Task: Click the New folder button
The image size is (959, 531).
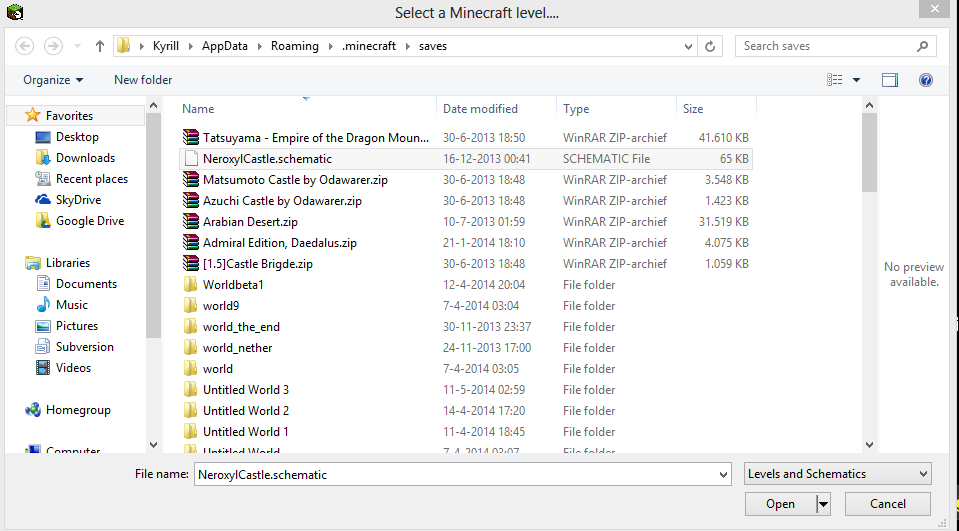Action: tap(143, 80)
